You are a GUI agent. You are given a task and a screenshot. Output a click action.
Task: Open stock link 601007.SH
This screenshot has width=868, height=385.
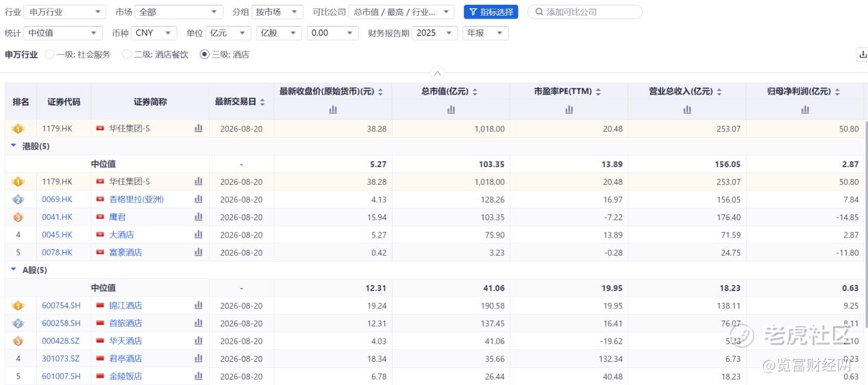61,376
